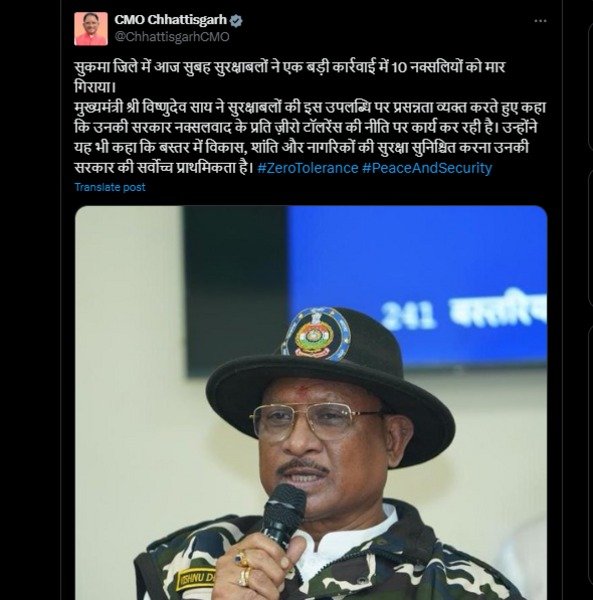
Task: Open the three-dot more options menu
Action: [x=540, y=21]
